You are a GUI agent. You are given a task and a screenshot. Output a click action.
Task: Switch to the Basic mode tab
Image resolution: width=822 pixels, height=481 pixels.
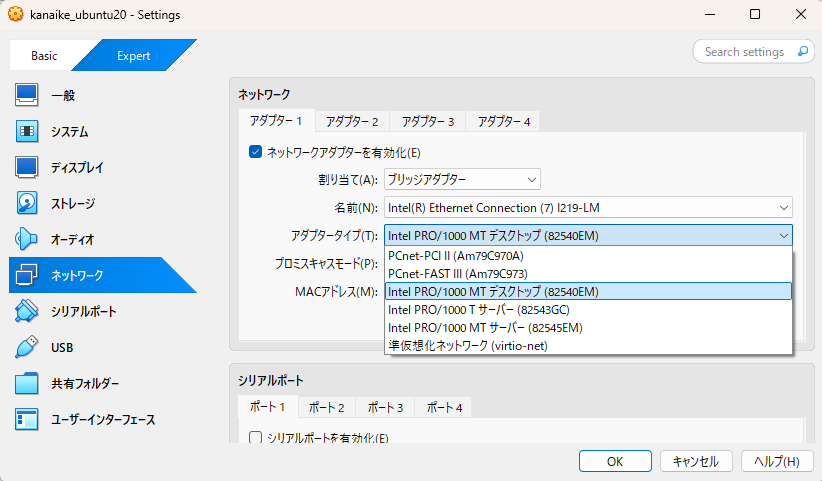(x=44, y=56)
